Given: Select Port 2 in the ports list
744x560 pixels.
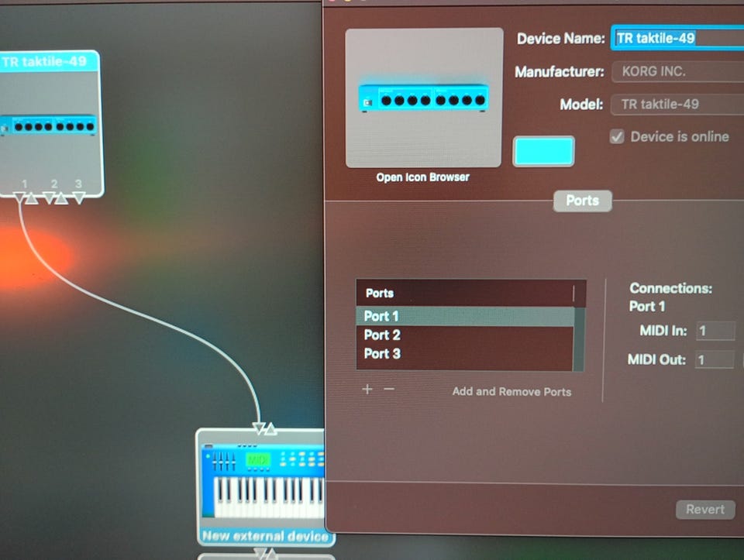Looking at the screenshot, I should (465, 335).
